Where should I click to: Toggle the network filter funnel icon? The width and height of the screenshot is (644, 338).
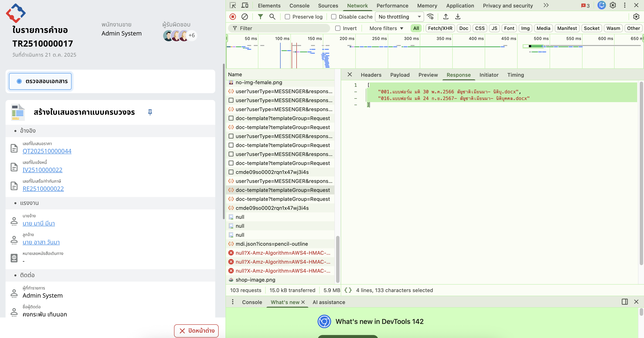click(260, 17)
